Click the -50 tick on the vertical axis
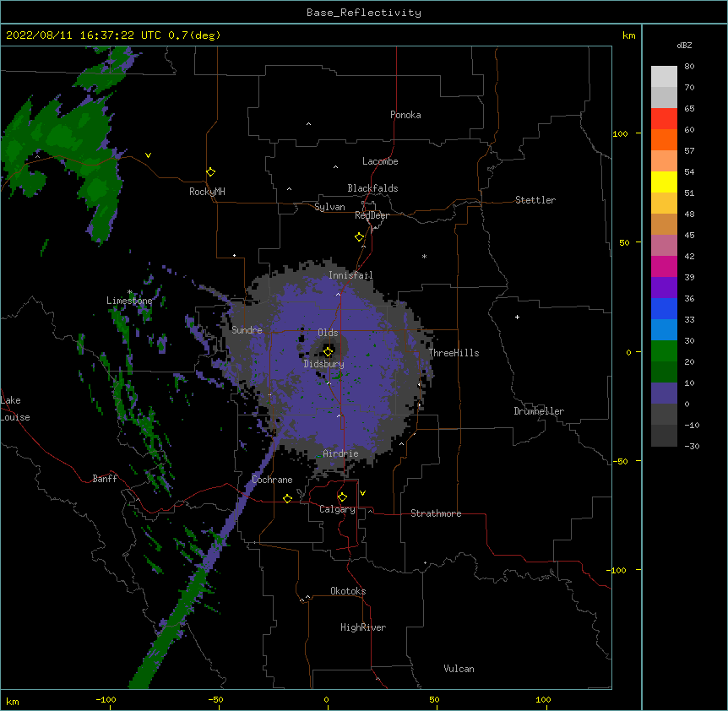This screenshot has width=728, height=711. (x=622, y=461)
